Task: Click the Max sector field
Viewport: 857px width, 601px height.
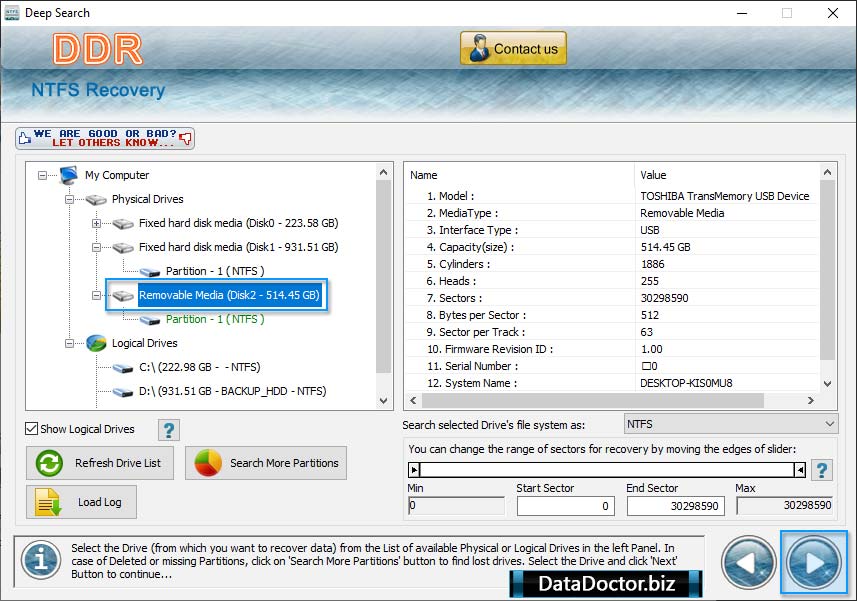Action: pos(784,505)
